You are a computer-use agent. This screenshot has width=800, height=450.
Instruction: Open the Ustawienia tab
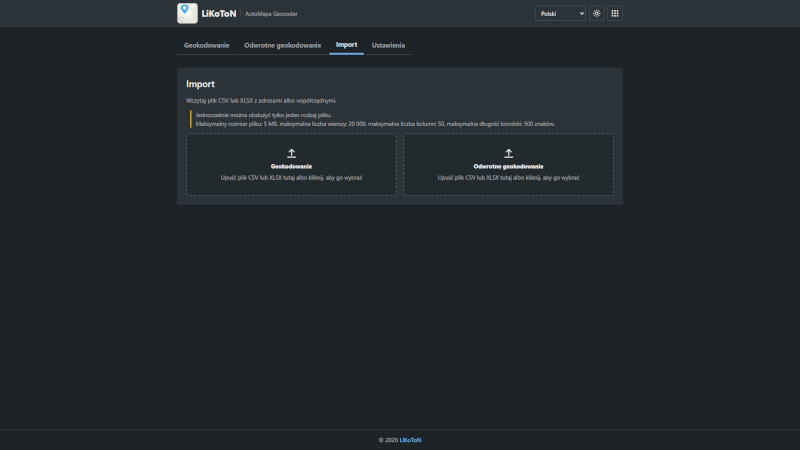[x=388, y=45]
